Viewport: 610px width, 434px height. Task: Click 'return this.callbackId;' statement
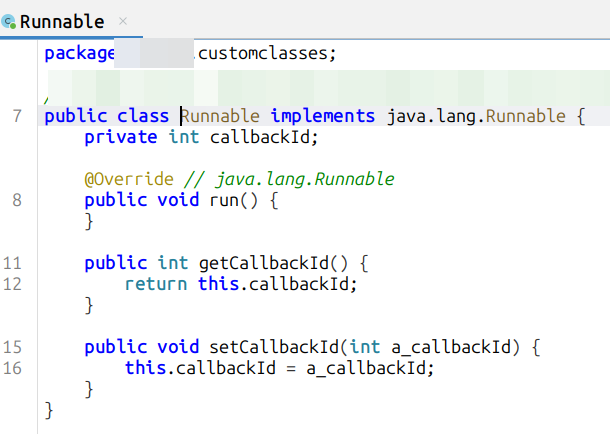[241, 284]
